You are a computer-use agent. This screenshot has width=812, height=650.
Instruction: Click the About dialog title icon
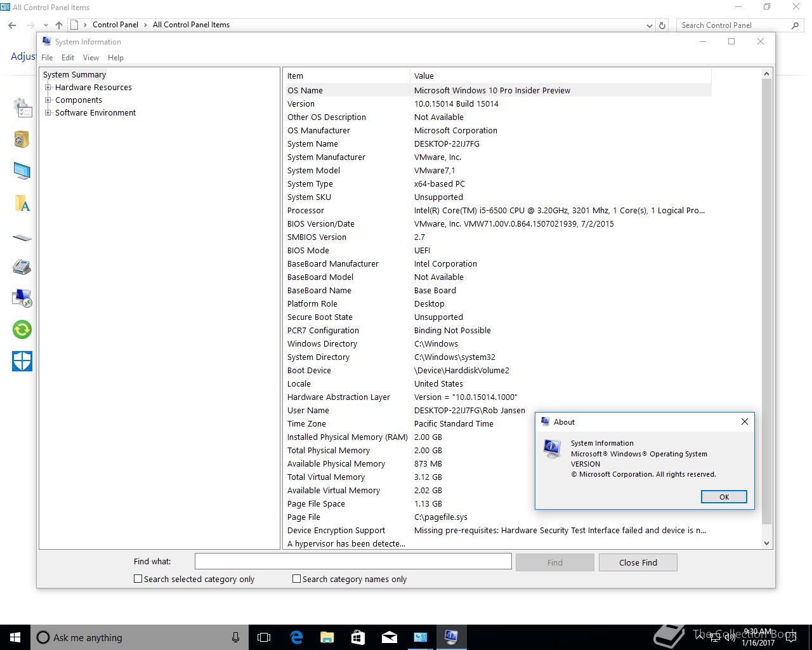point(545,421)
